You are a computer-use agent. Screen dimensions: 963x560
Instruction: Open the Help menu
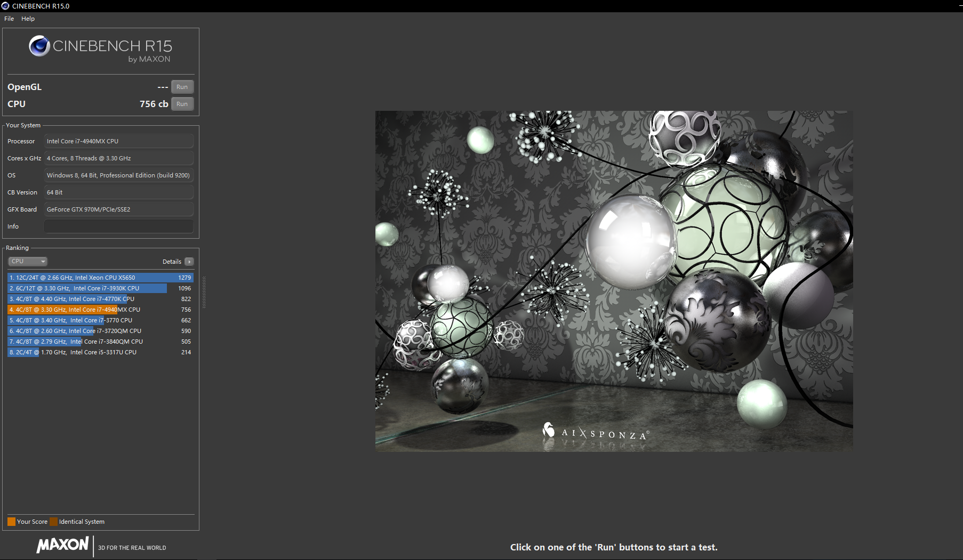pos(28,19)
